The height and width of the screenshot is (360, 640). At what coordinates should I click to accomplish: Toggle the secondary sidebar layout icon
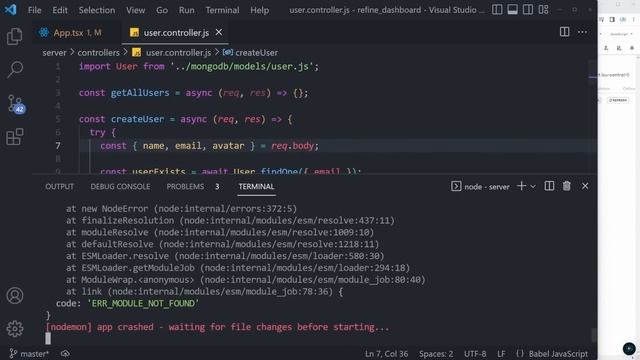coord(528,9)
